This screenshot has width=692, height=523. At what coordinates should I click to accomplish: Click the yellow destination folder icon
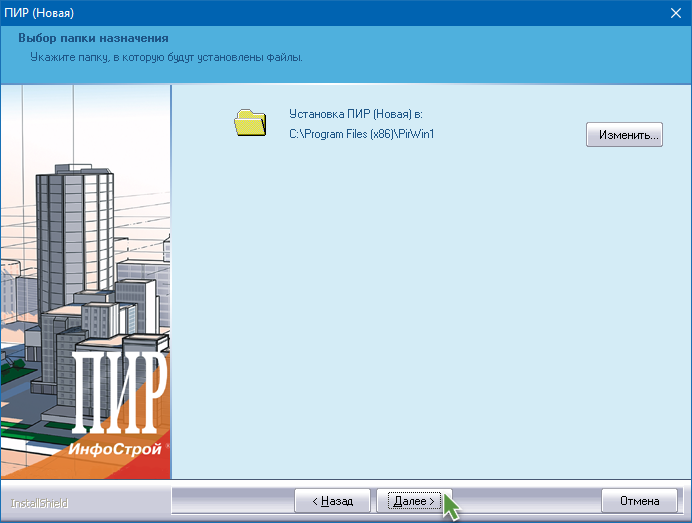[x=250, y=123]
